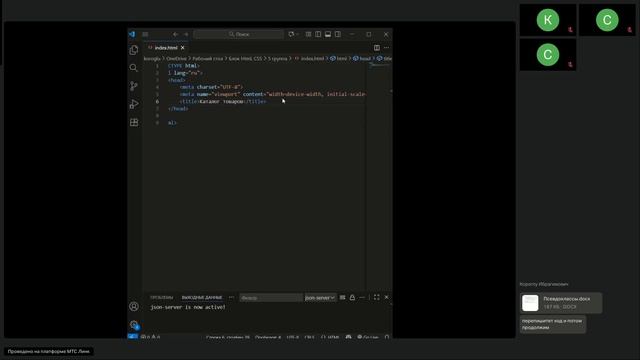The height and width of the screenshot is (360, 640).
Task: Click the remote indicator in status bar
Action: point(133,337)
